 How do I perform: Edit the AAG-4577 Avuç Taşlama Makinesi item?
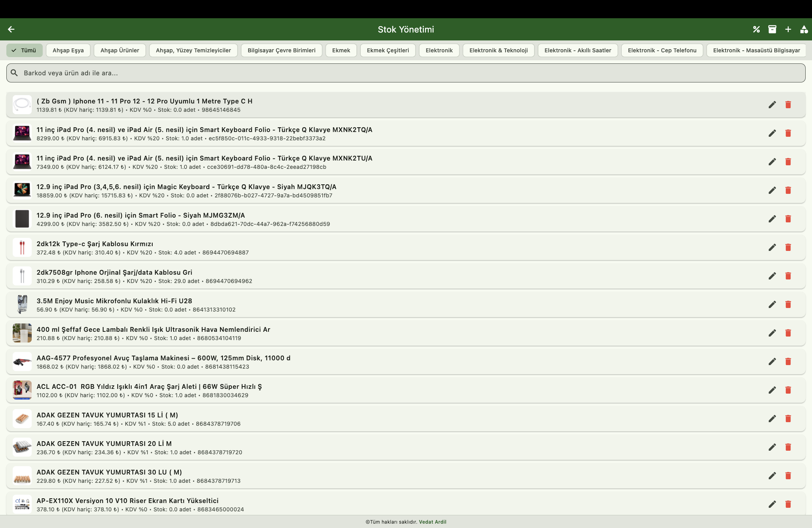772,362
